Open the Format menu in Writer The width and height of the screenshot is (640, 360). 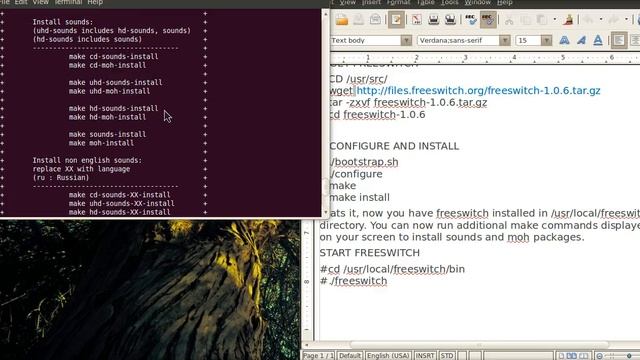click(398, 2)
